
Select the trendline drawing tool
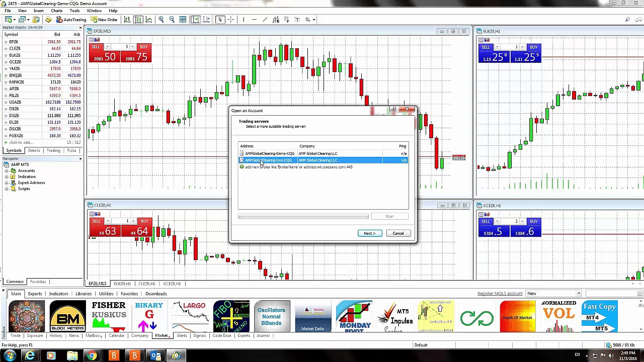point(265,20)
